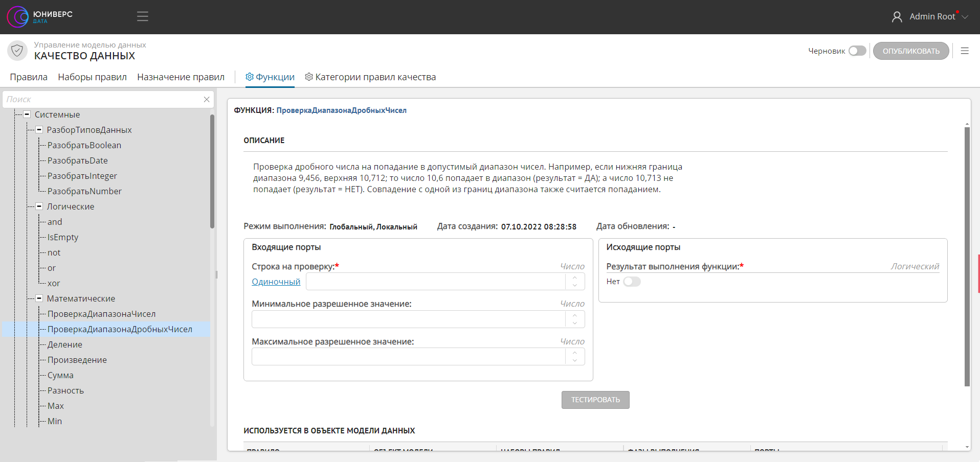The height and width of the screenshot is (462, 980).
Task: Decrease the Строка на проверку value
Action: (575, 286)
